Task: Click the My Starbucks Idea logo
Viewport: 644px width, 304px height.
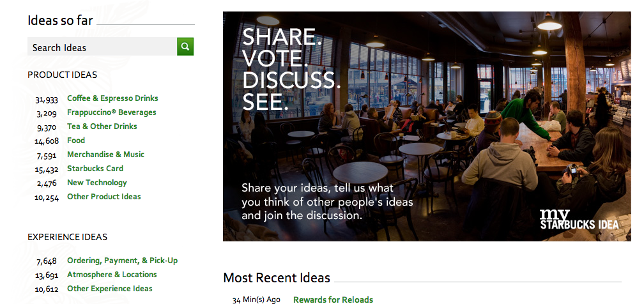Action: [579, 219]
